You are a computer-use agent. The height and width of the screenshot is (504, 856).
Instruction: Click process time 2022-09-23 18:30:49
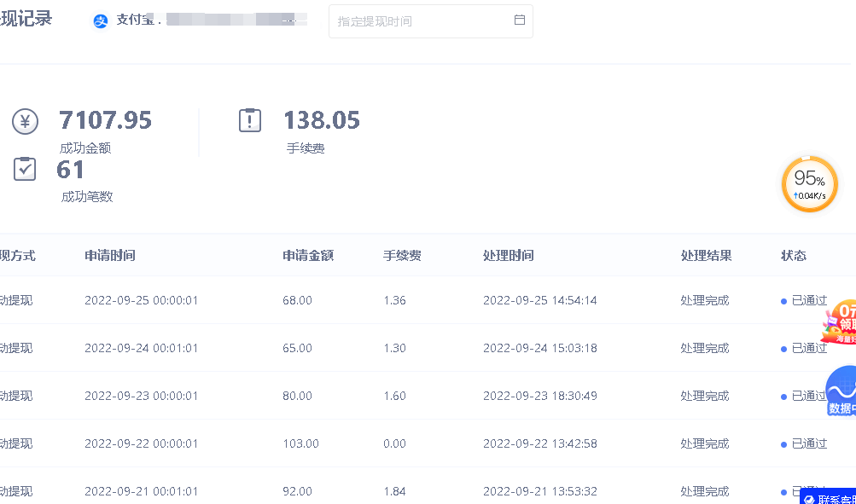[540, 396]
